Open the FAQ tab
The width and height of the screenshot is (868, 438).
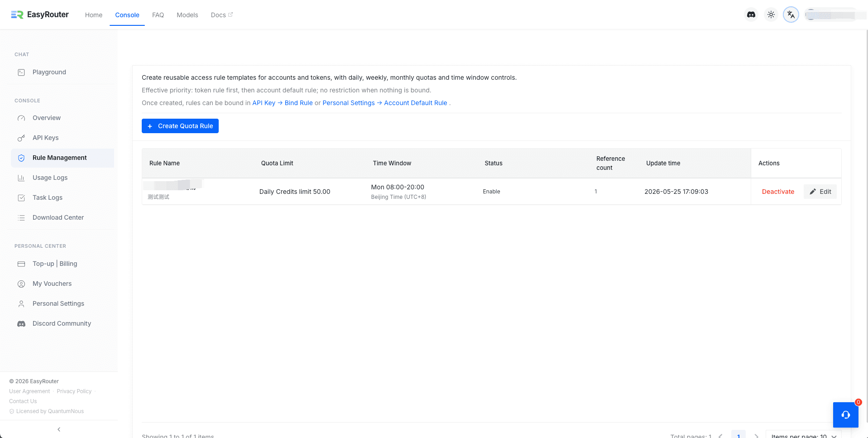click(158, 15)
